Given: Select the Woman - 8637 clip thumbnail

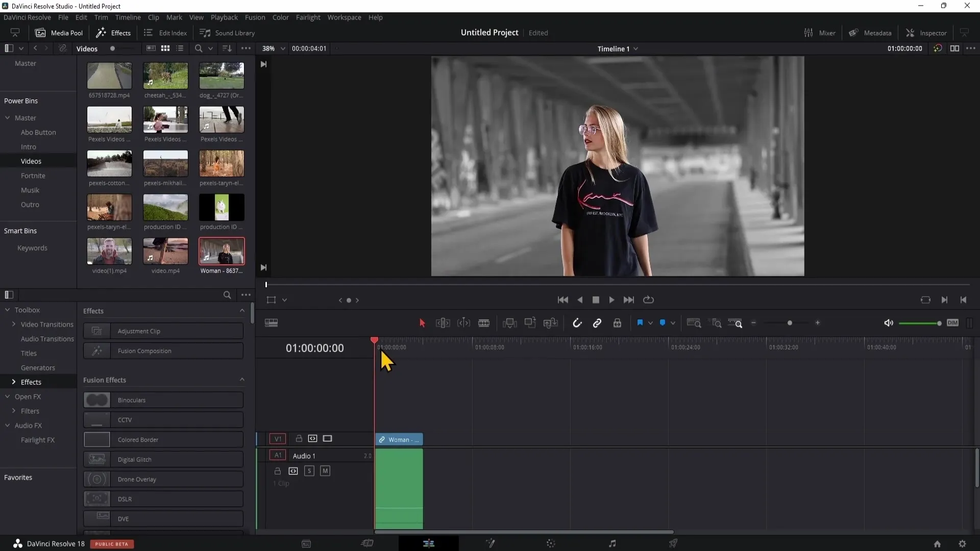Looking at the screenshot, I should point(222,251).
